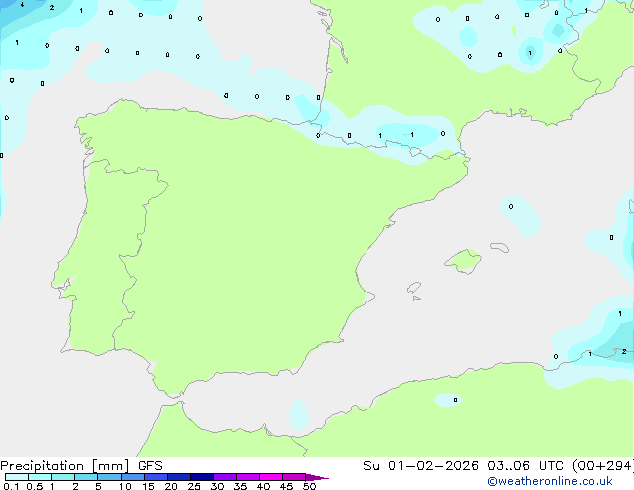Select the navy 25–30 legend swatch
634x490 pixels.
click(x=202, y=477)
